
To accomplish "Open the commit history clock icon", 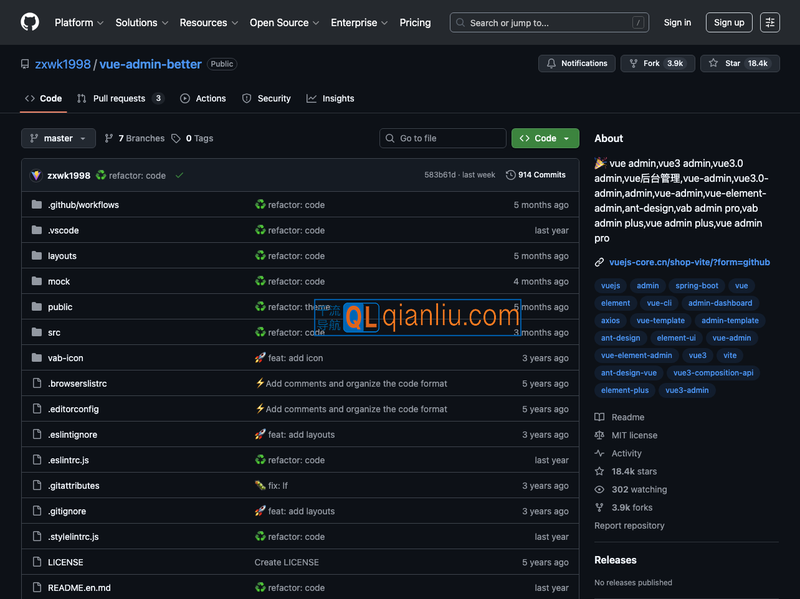I will [x=510, y=173].
